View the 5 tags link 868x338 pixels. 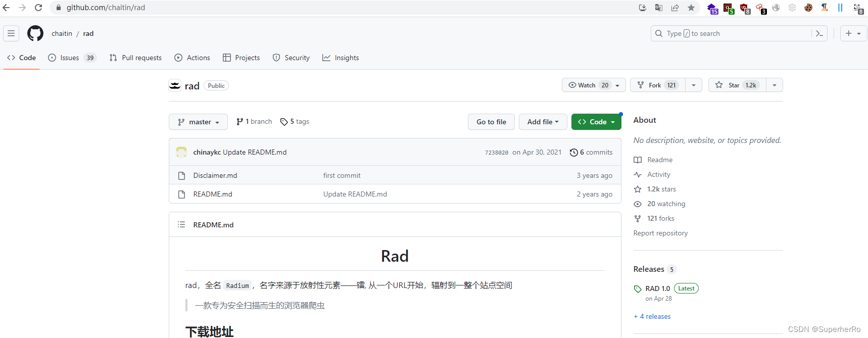pyautogui.click(x=295, y=122)
